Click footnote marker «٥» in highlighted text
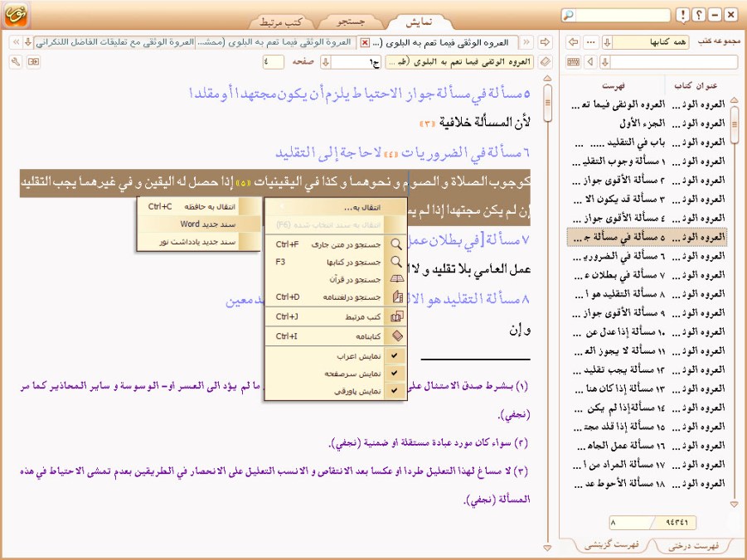The image size is (747, 560). tap(245, 183)
